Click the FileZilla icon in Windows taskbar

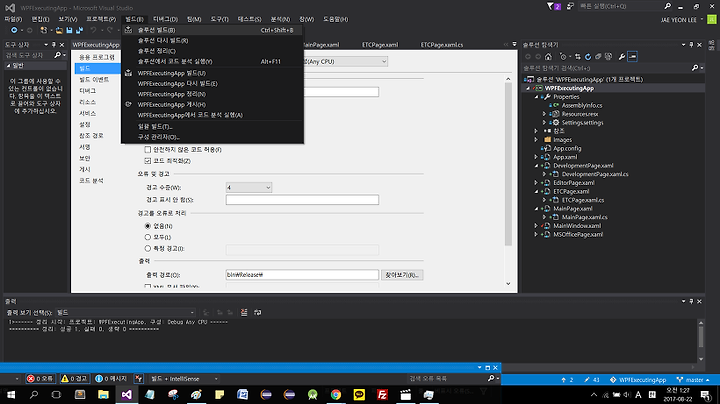(x=382, y=395)
